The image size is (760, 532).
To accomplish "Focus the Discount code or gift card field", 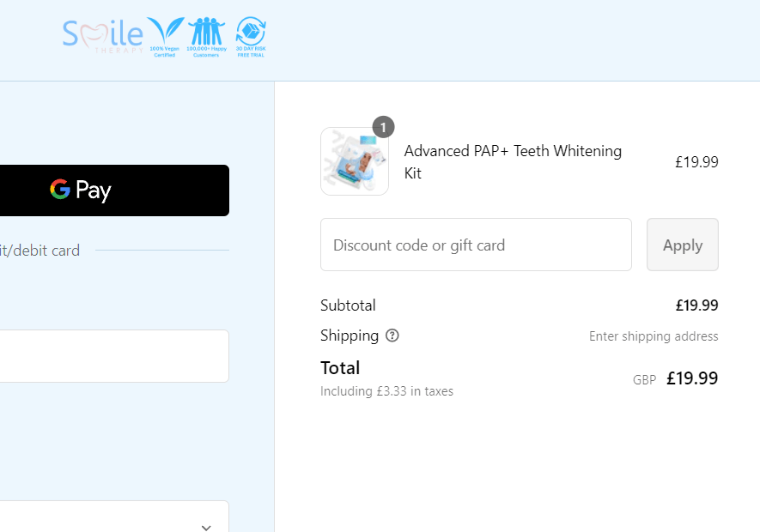I will point(476,245).
